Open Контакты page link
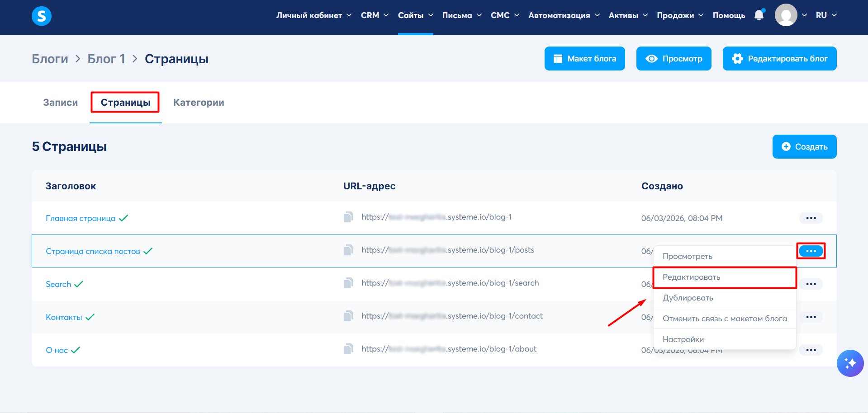This screenshot has height=413, width=868. (64, 317)
